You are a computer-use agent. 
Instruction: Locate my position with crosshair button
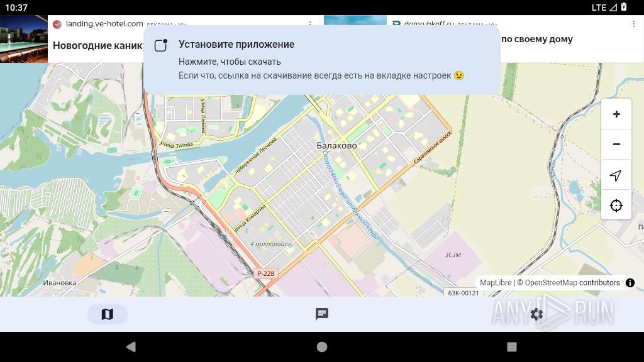coord(616,206)
